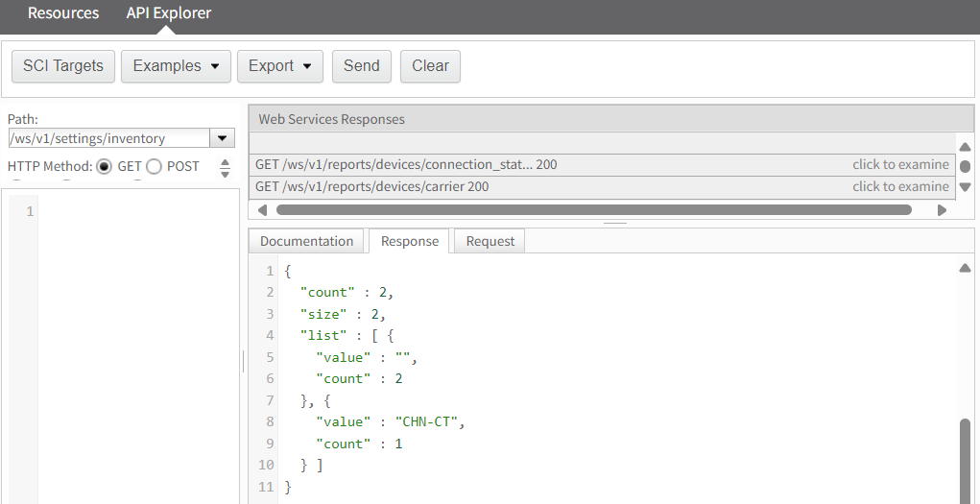Click splitter handle between request and response panes

click(243, 361)
